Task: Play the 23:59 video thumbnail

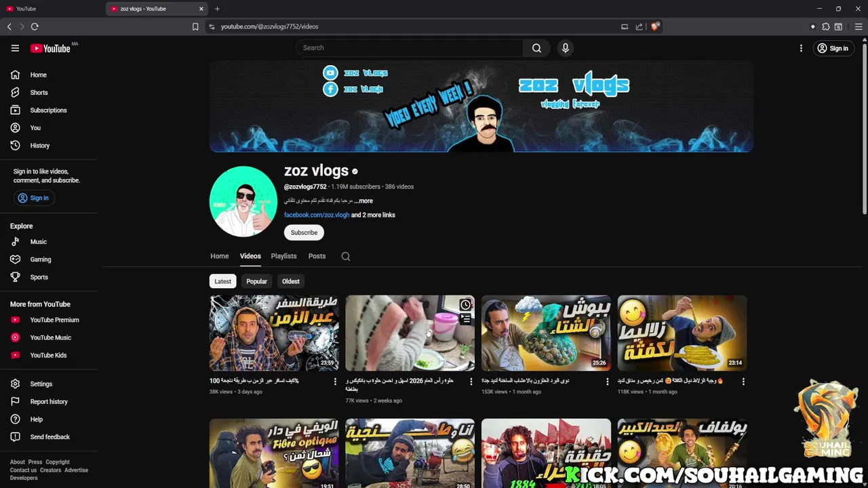Action: [274, 333]
